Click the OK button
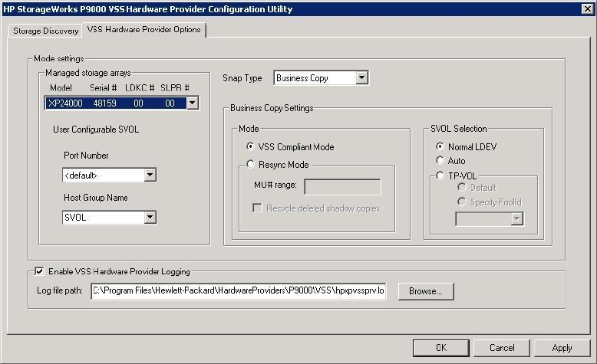Image resolution: width=597 pixels, height=364 pixels. tap(441, 348)
